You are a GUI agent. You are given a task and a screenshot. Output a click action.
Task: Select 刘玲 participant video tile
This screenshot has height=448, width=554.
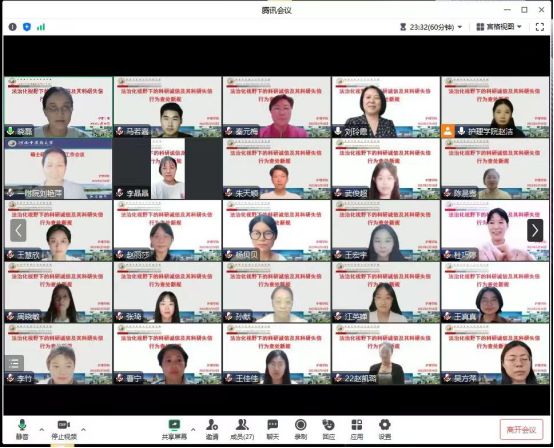pos(386,107)
